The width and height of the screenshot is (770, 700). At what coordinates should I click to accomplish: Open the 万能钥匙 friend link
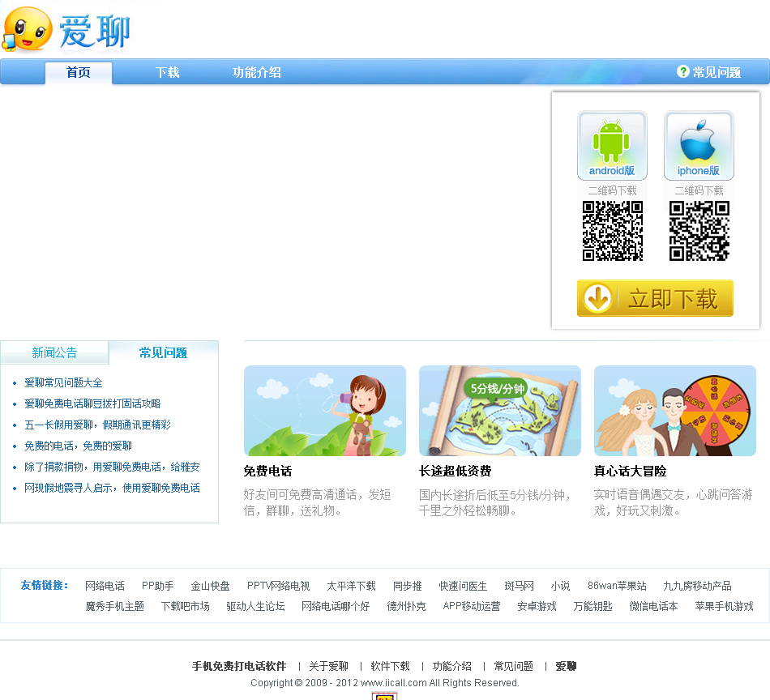click(x=592, y=606)
